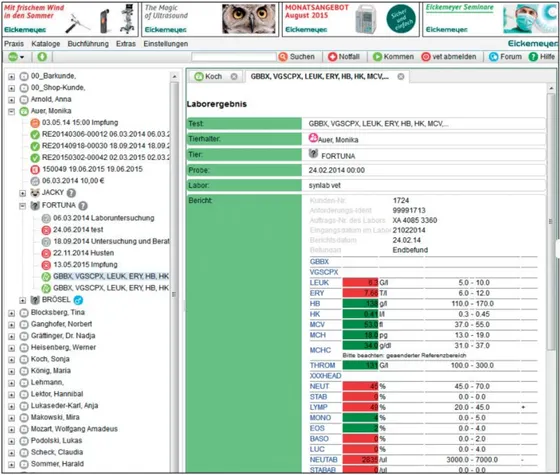The height and width of the screenshot is (475, 560).
Task: Expand the 00_Barkunde tree node
Action: (x=11, y=76)
